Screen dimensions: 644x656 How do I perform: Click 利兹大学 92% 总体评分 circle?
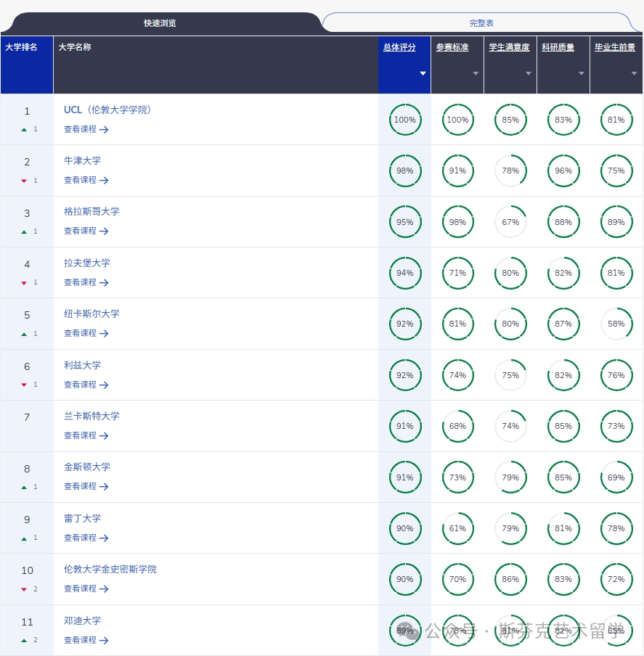tap(405, 375)
